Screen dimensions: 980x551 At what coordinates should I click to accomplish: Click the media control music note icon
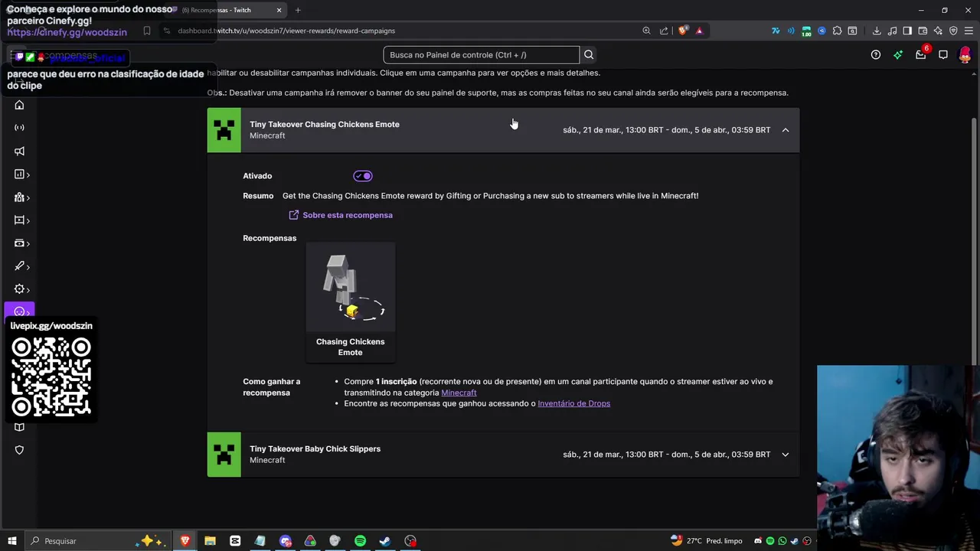[892, 31]
